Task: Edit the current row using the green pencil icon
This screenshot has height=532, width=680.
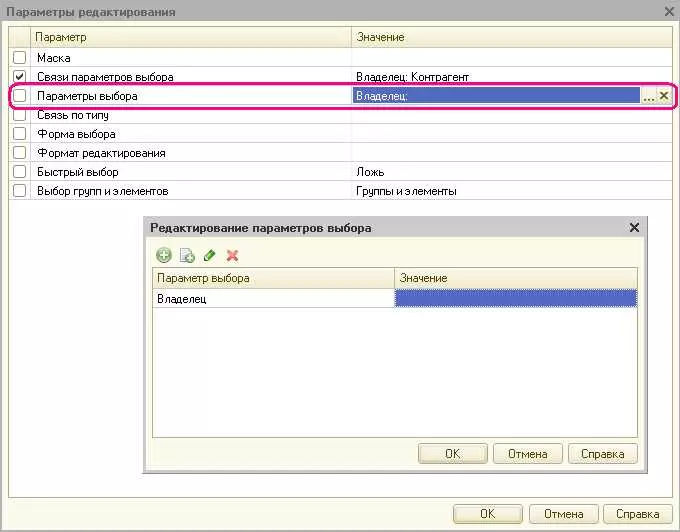Action: [209, 255]
